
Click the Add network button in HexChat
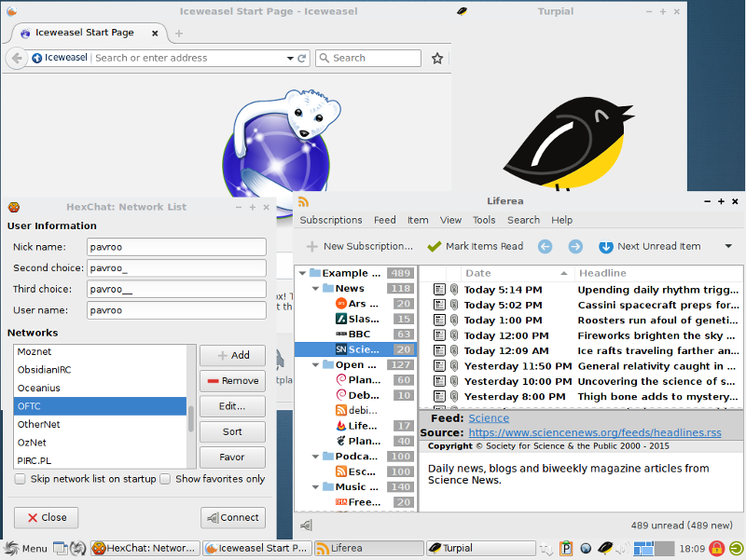point(232,355)
